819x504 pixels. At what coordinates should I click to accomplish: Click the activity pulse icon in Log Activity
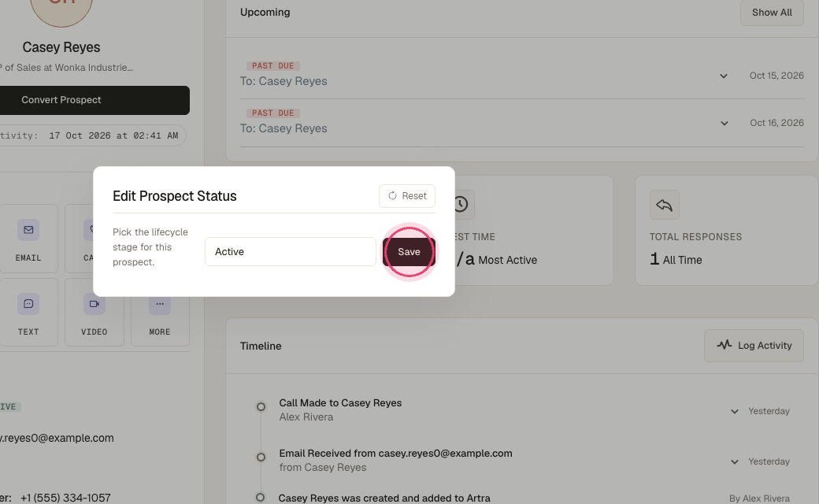(x=724, y=345)
